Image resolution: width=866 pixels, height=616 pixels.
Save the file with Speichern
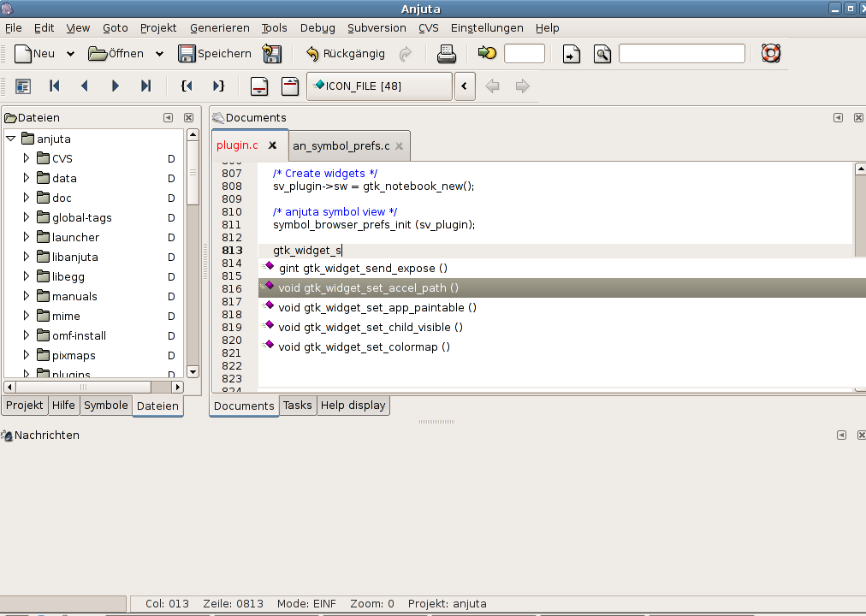[214, 54]
